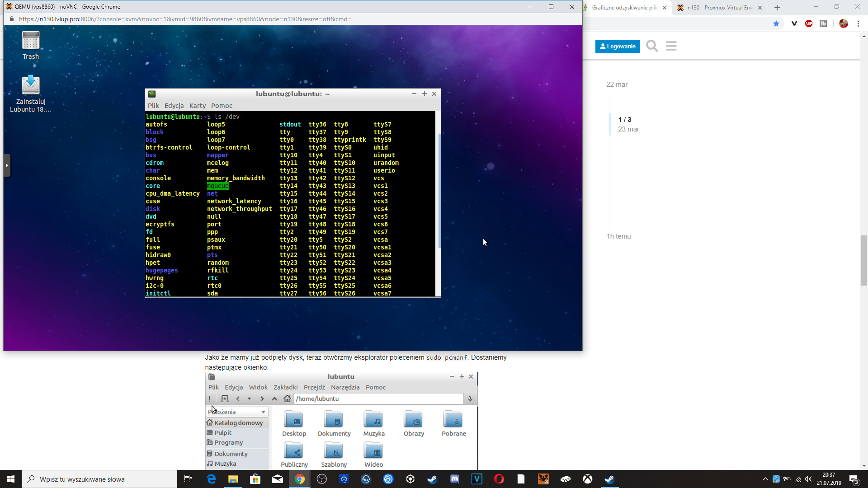Open Steam from the taskbar
The image size is (868, 488).
pos(433,479)
